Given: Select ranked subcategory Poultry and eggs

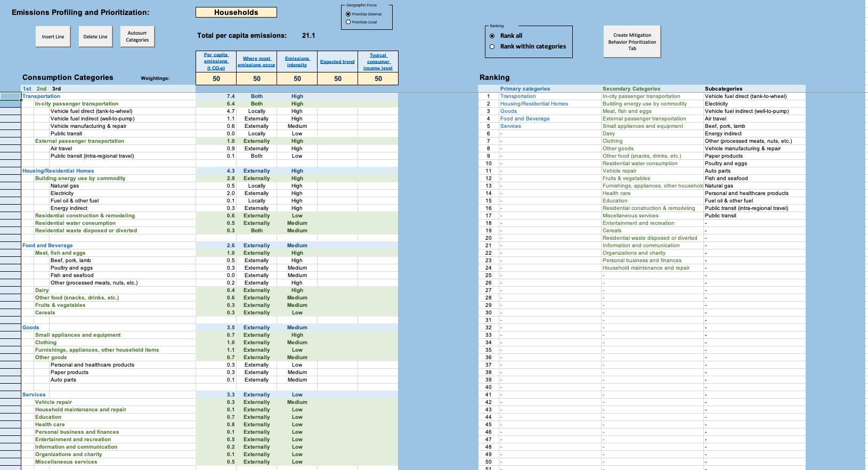Looking at the screenshot, I should pyautogui.click(x=726, y=164).
